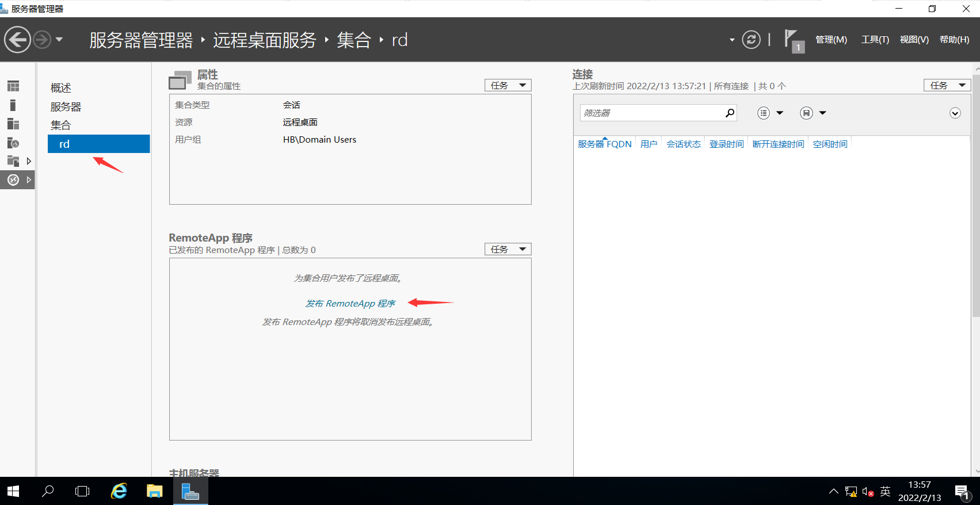This screenshot has width=980, height=505.
Task: Select 集合 in the navigation pane
Action: [61, 125]
